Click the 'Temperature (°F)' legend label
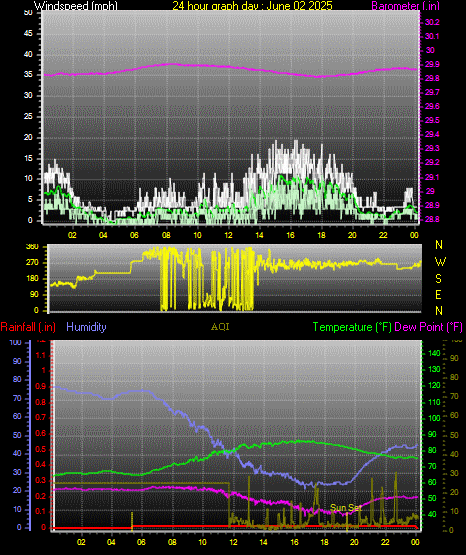The width and height of the screenshot is (466, 555). coord(352,327)
